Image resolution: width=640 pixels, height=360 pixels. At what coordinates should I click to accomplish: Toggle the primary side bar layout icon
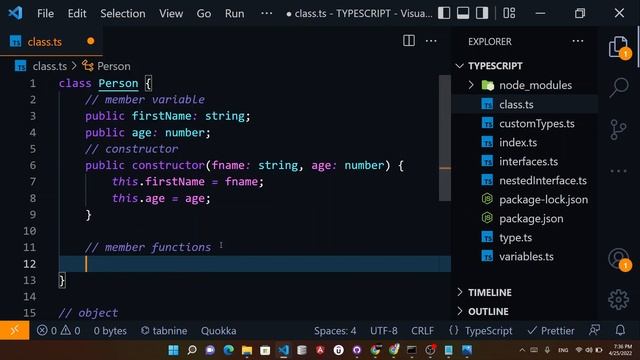coord(444,13)
